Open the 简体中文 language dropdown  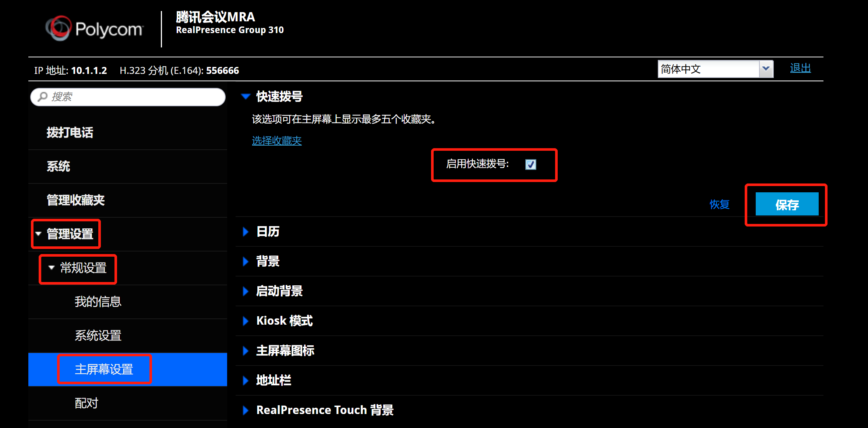coord(715,69)
